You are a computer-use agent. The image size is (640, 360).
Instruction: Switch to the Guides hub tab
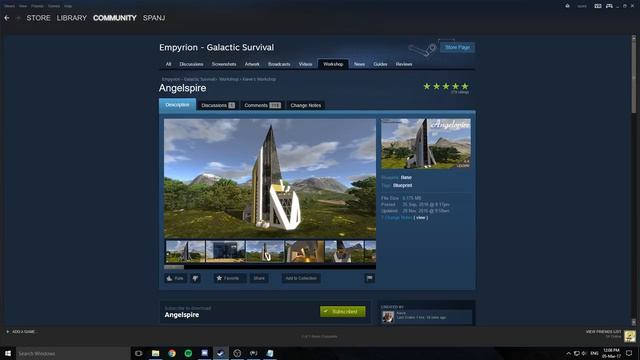380,64
